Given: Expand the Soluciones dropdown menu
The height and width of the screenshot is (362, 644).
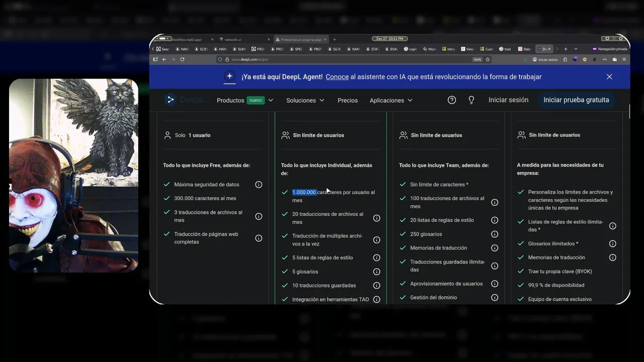Looking at the screenshot, I should [305, 100].
